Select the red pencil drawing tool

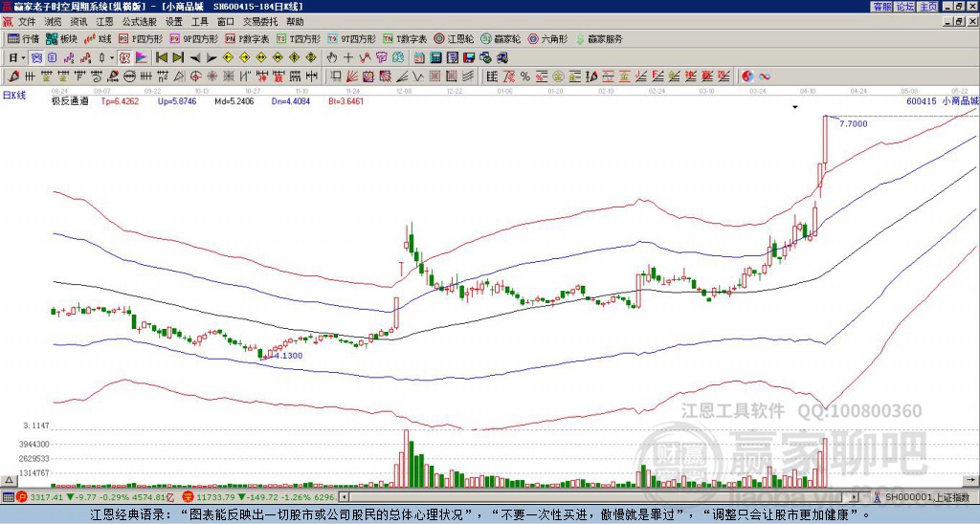pos(13,76)
